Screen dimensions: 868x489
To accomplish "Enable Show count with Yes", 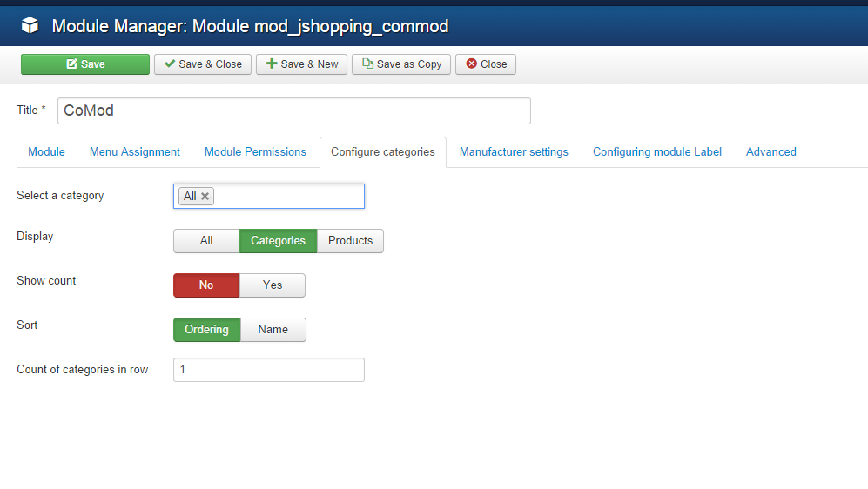I will [273, 285].
